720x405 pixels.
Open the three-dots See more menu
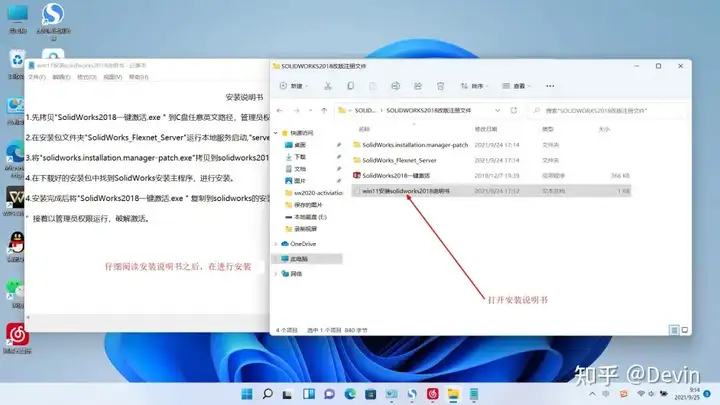(550, 86)
